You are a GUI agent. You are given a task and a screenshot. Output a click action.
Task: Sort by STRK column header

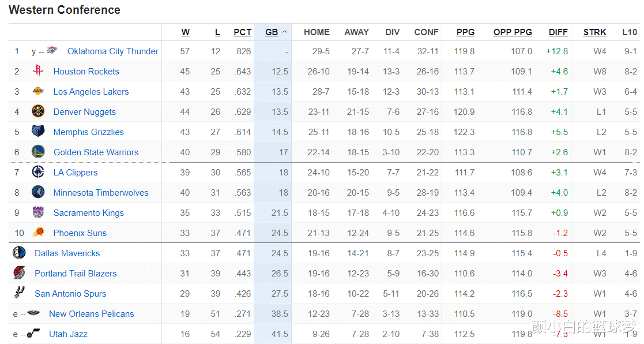click(595, 32)
